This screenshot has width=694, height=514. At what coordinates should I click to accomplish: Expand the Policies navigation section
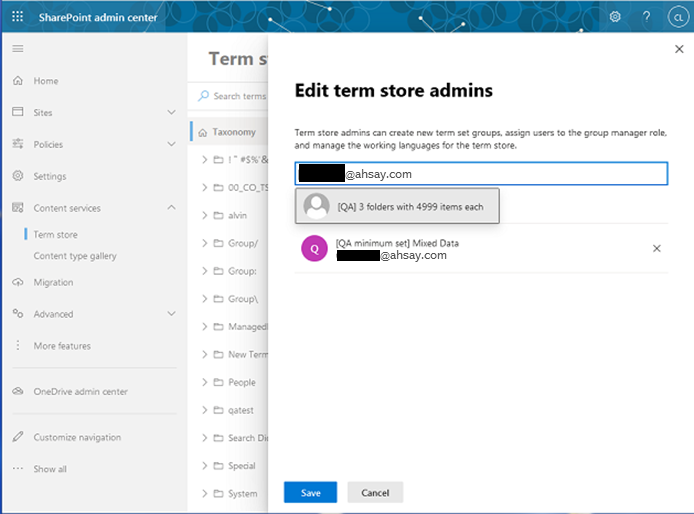[171, 145]
